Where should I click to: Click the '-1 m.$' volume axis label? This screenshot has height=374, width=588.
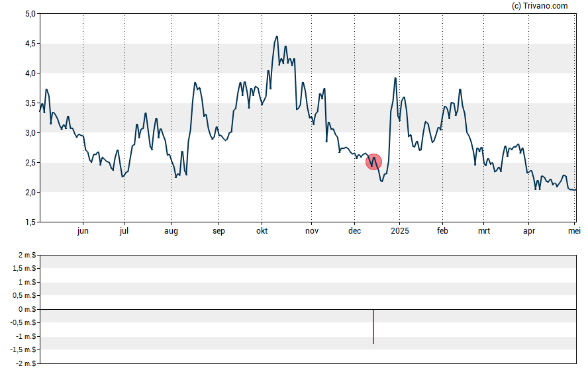point(26,336)
